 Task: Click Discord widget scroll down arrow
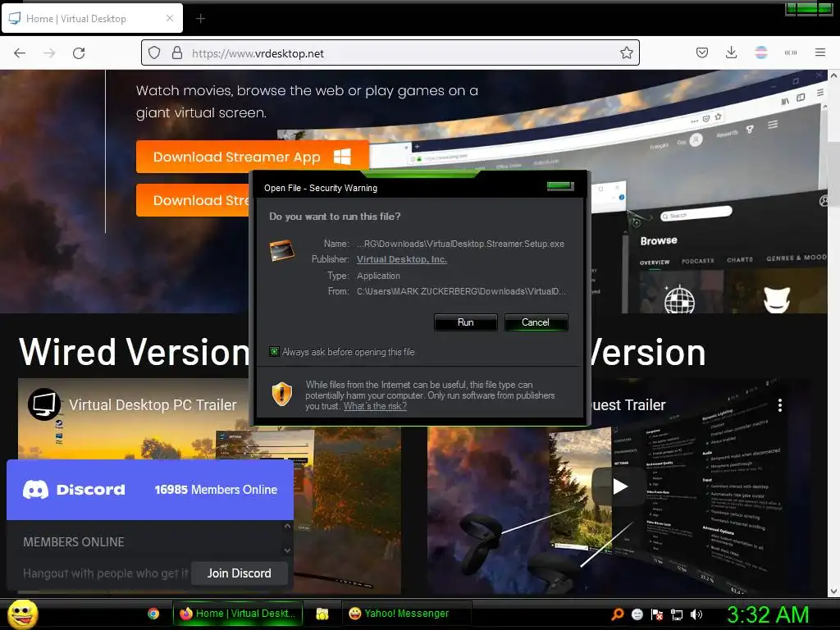[x=287, y=550]
